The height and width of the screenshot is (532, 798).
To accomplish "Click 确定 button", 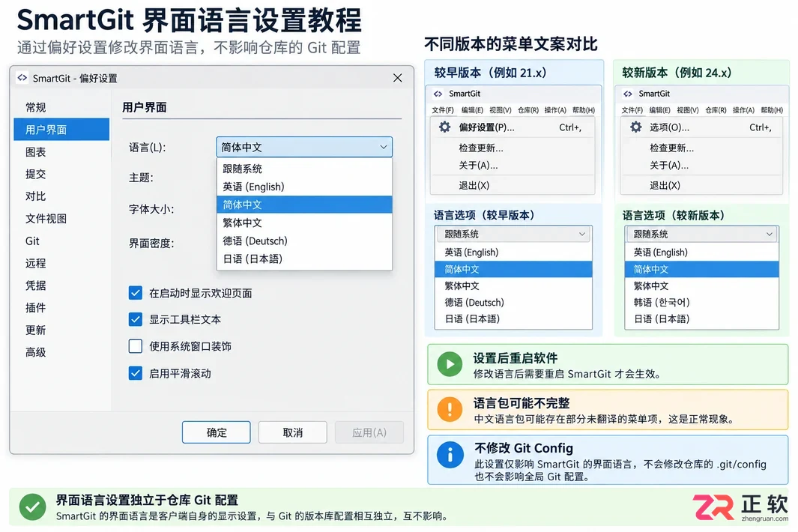I will 217,432.
